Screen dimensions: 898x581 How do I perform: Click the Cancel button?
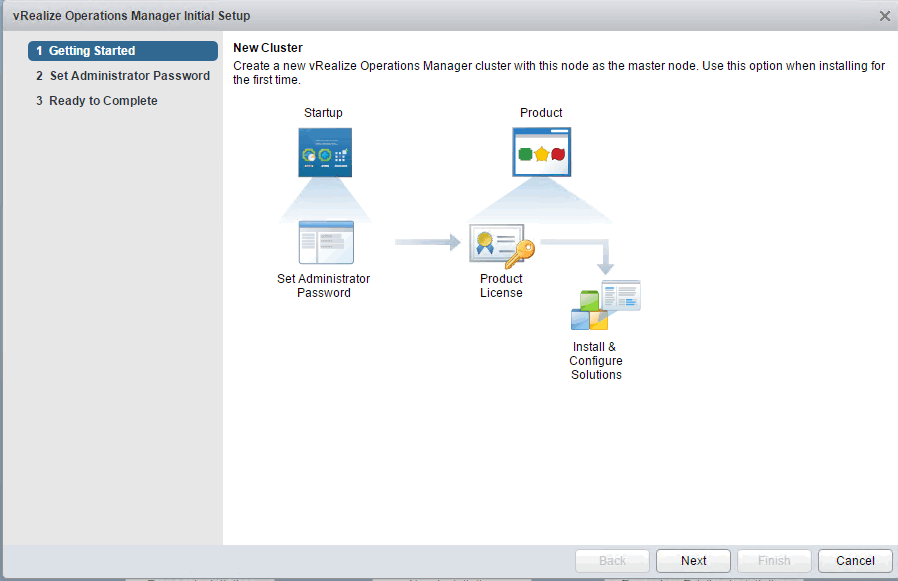(x=855, y=560)
